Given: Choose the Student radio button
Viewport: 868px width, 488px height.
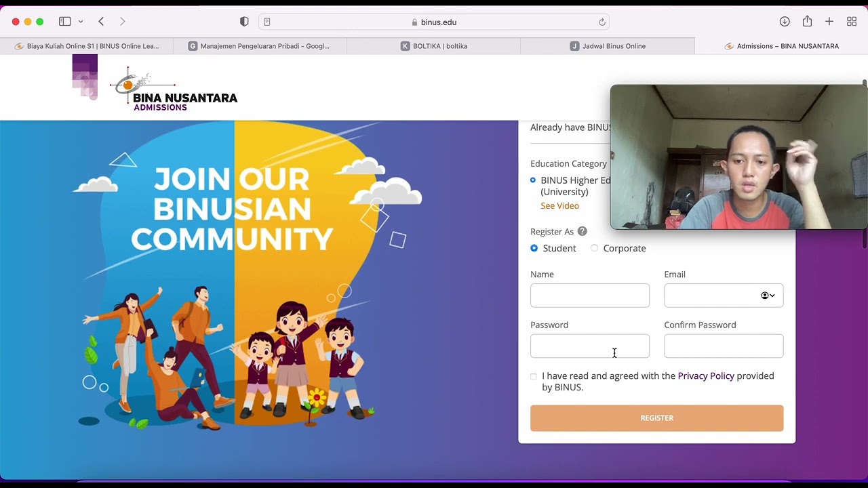Looking at the screenshot, I should pos(534,248).
